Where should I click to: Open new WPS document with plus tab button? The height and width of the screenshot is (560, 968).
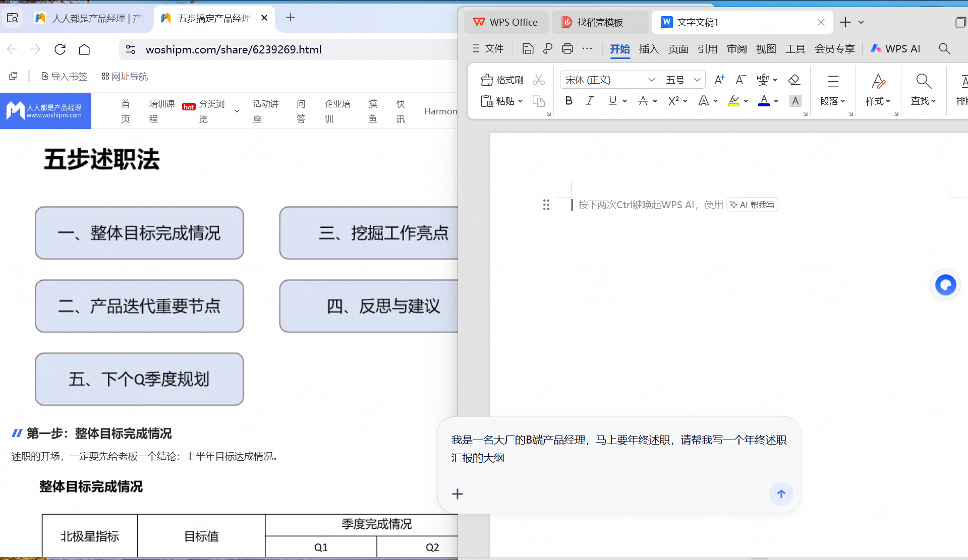point(845,22)
